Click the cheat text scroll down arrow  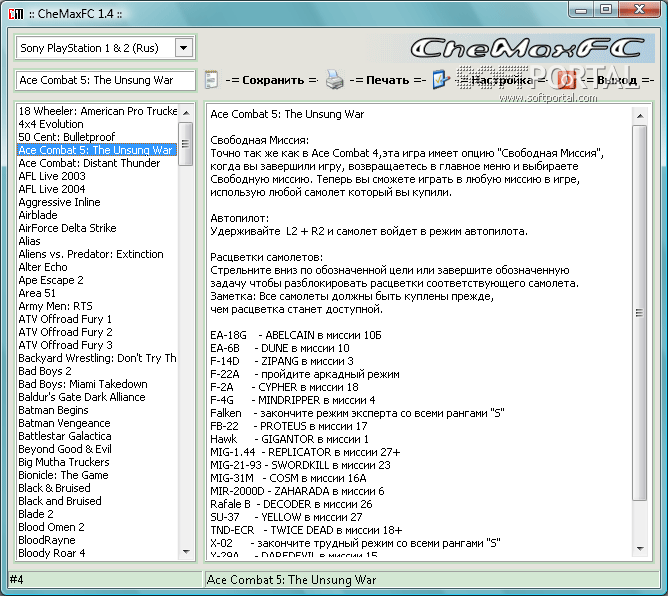(639, 549)
